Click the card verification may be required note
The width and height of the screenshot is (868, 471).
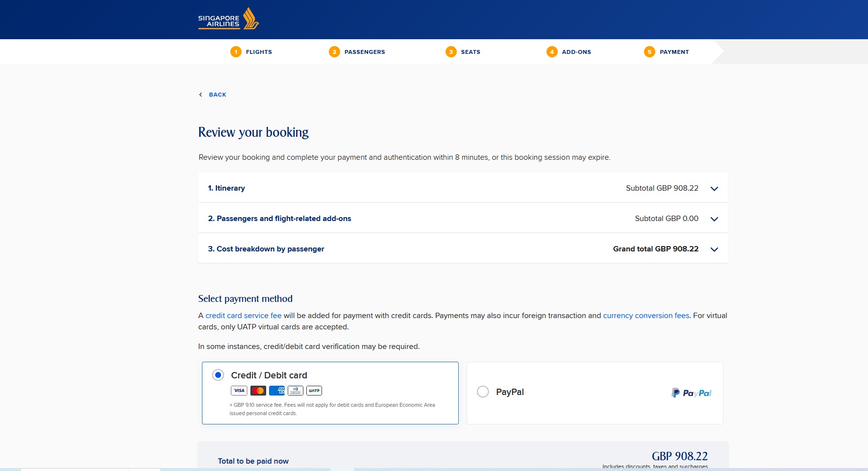pos(309,347)
